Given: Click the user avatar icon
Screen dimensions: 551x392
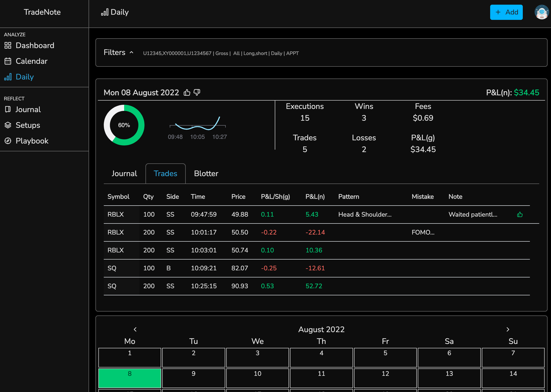Looking at the screenshot, I should tap(541, 12).
